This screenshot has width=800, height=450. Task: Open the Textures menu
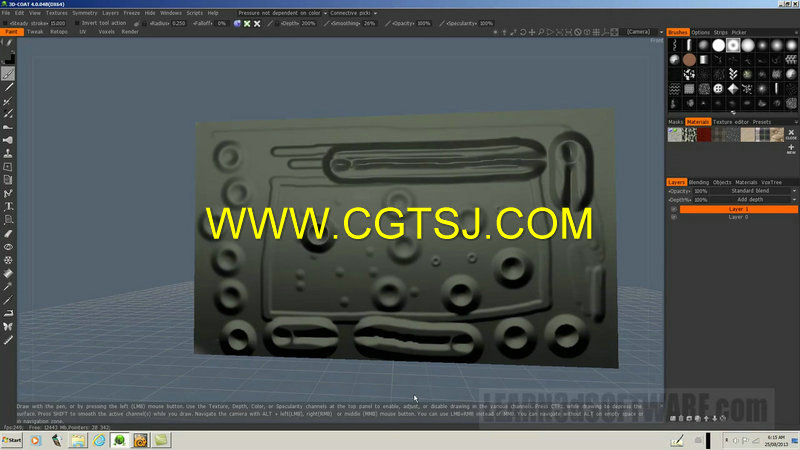[56, 13]
